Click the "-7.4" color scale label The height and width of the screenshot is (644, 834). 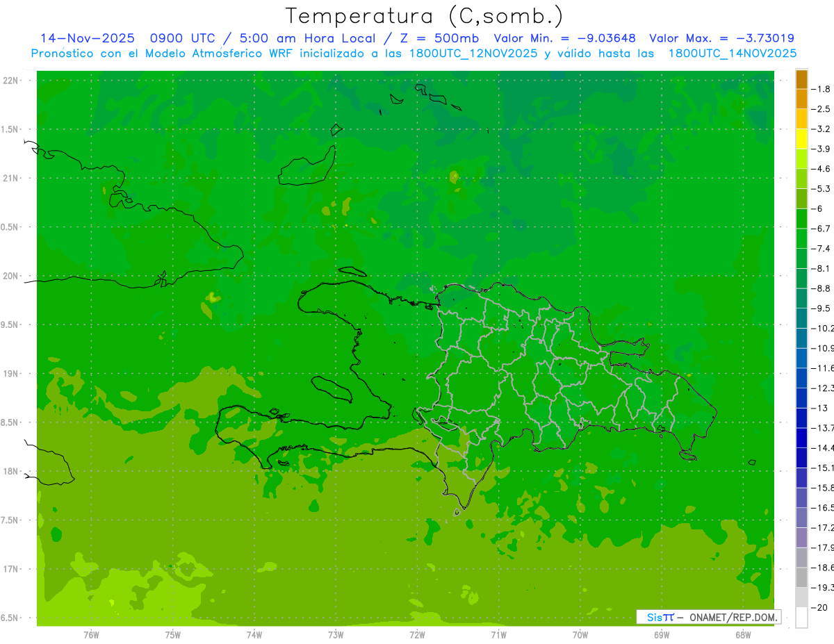821,249
